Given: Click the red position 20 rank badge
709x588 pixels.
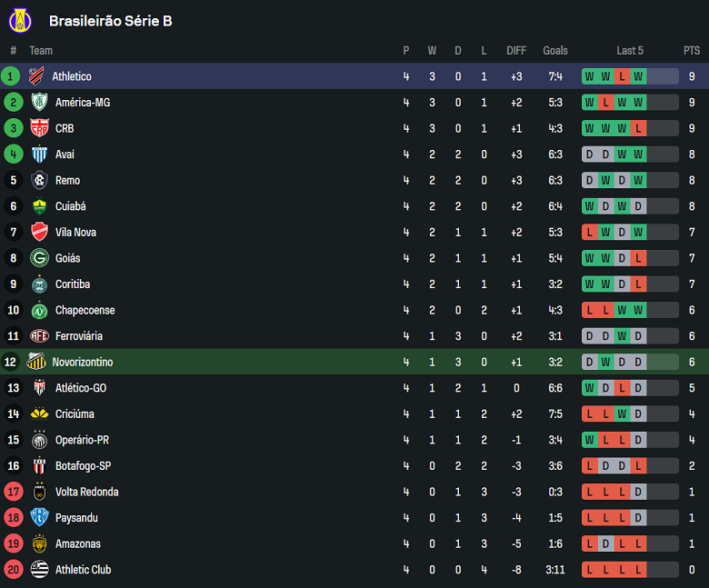Looking at the screenshot, I should [x=12, y=570].
